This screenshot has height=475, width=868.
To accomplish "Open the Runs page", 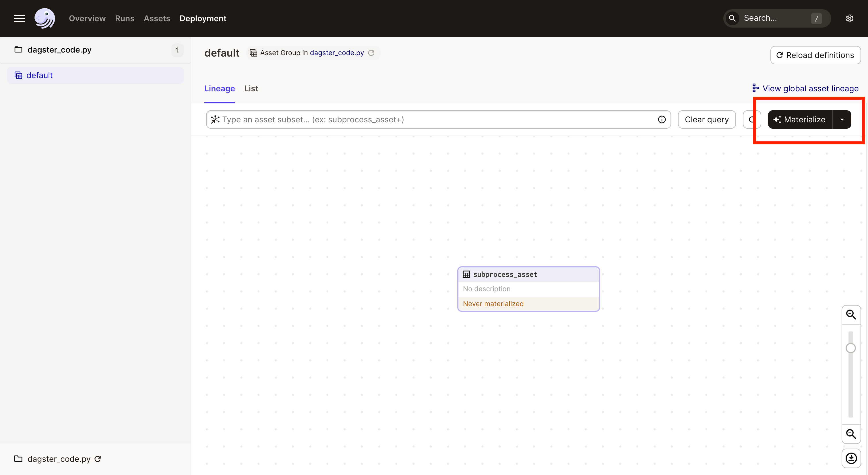I will (124, 18).
